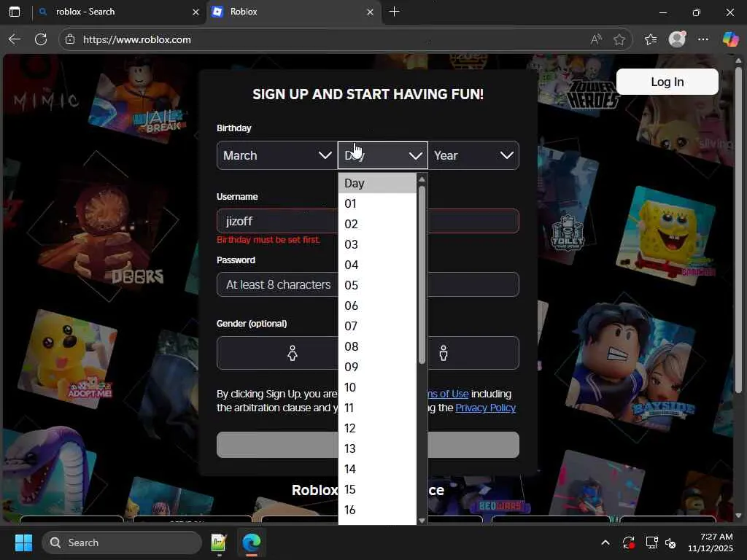The height and width of the screenshot is (560, 747).
Task: Open the March month dropdown
Action: (x=276, y=155)
